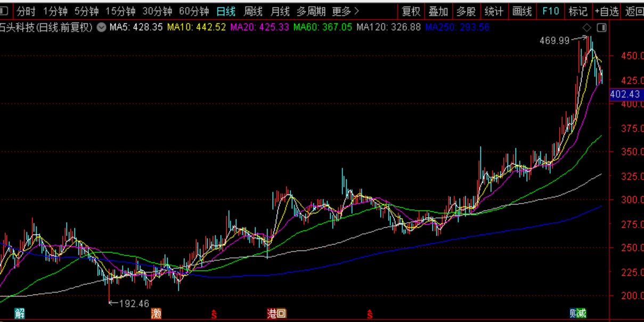Click the 标记 mark button
This screenshot has width=644, height=322.
click(x=578, y=11)
